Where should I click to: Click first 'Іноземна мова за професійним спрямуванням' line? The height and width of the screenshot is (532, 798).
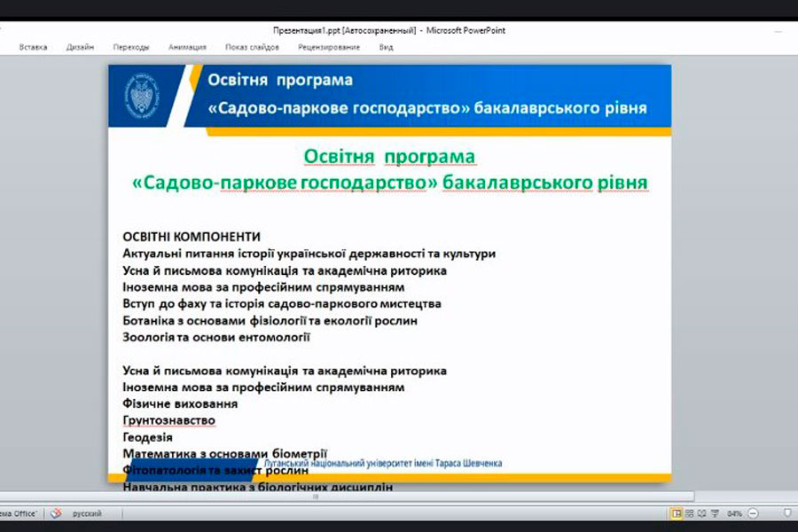(x=263, y=287)
